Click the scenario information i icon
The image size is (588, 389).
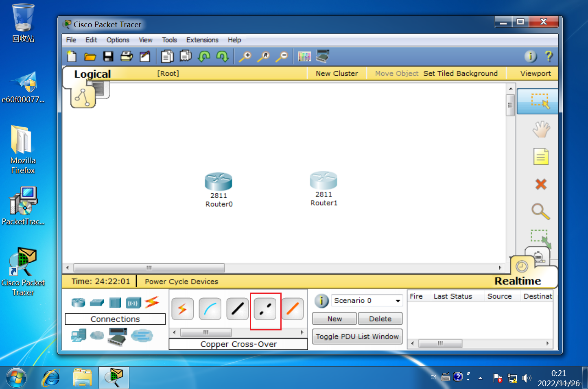point(321,301)
